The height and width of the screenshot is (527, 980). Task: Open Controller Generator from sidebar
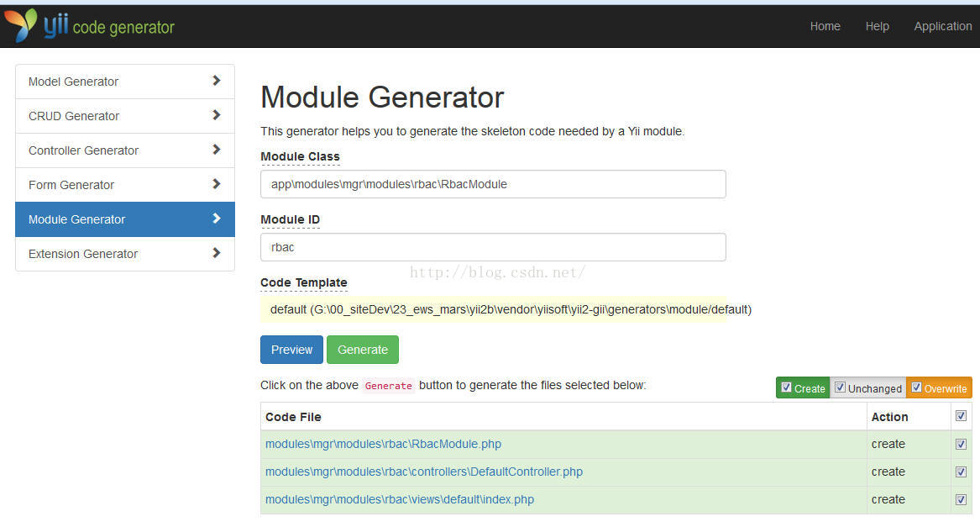(125, 150)
